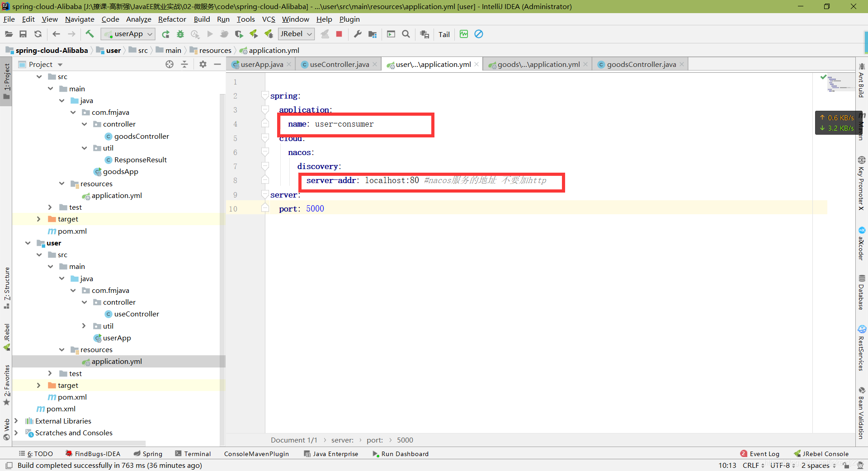The image size is (868, 471).
Task: Click the Synchronize refresh icon
Action: pos(38,34)
